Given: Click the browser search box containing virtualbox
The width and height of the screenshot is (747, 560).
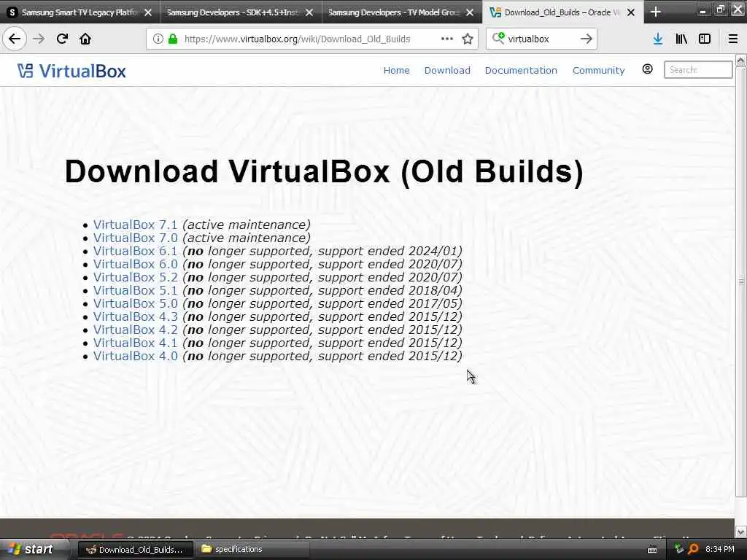Looking at the screenshot, I should (x=541, y=39).
